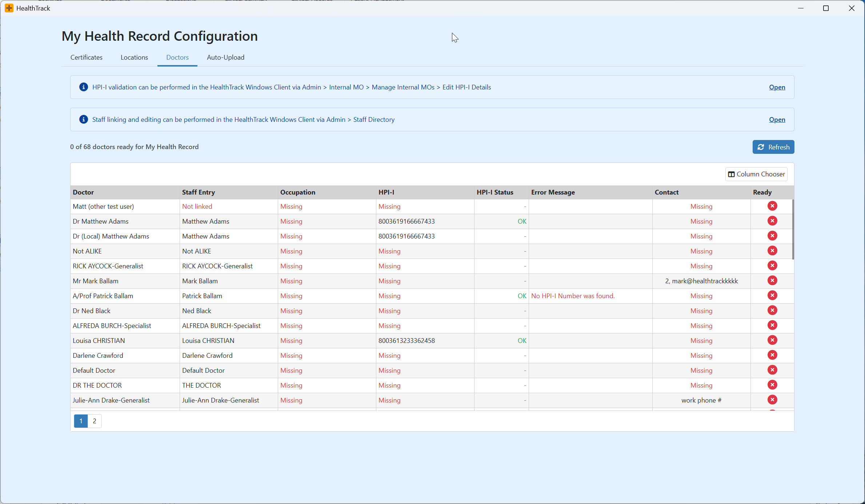
Task: Click 'Not linked' staff entry for Matt
Action: 197,207
